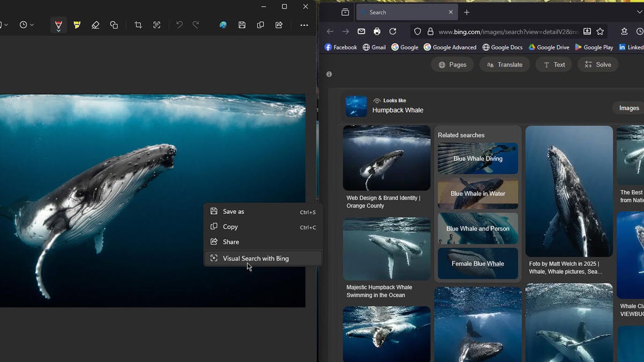Select the yellow highlighter tool
This screenshot has height=362, width=644.
[x=77, y=25]
